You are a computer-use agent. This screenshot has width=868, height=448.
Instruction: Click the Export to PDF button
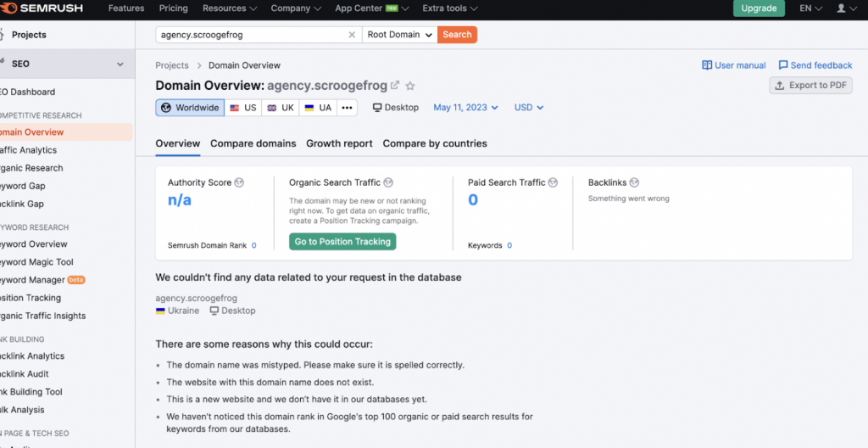click(810, 86)
